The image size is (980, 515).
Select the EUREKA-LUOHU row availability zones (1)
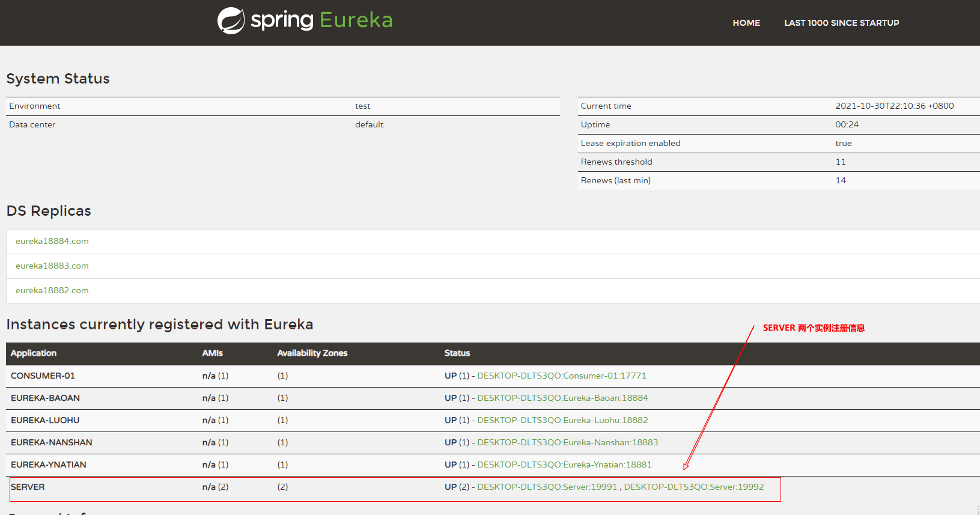(x=282, y=420)
